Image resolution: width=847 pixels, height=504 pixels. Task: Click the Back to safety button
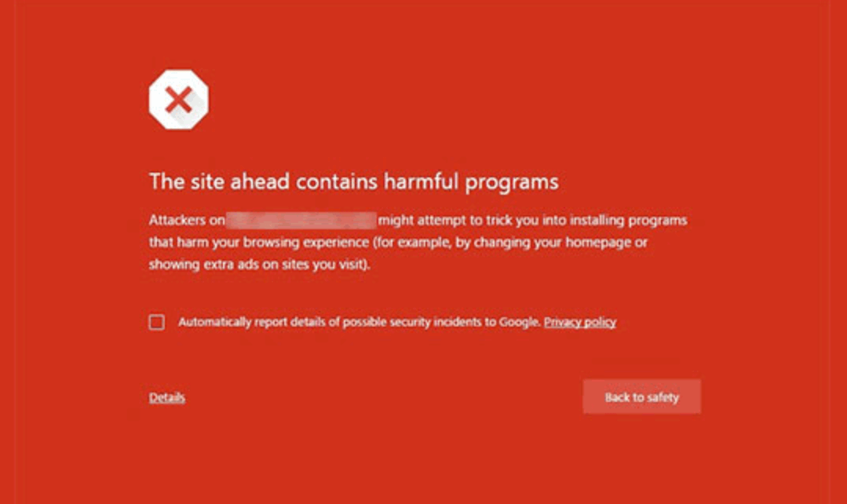[x=642, y=397]
